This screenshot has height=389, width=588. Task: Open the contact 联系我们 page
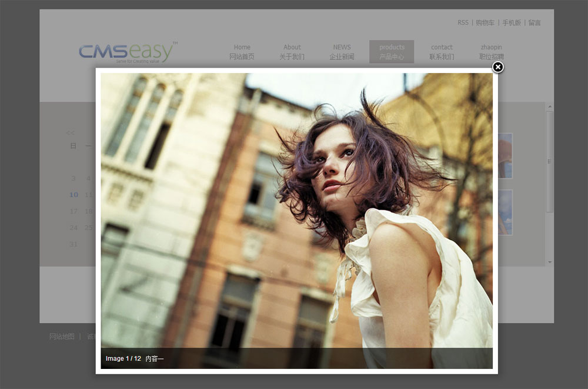[442, 52]
